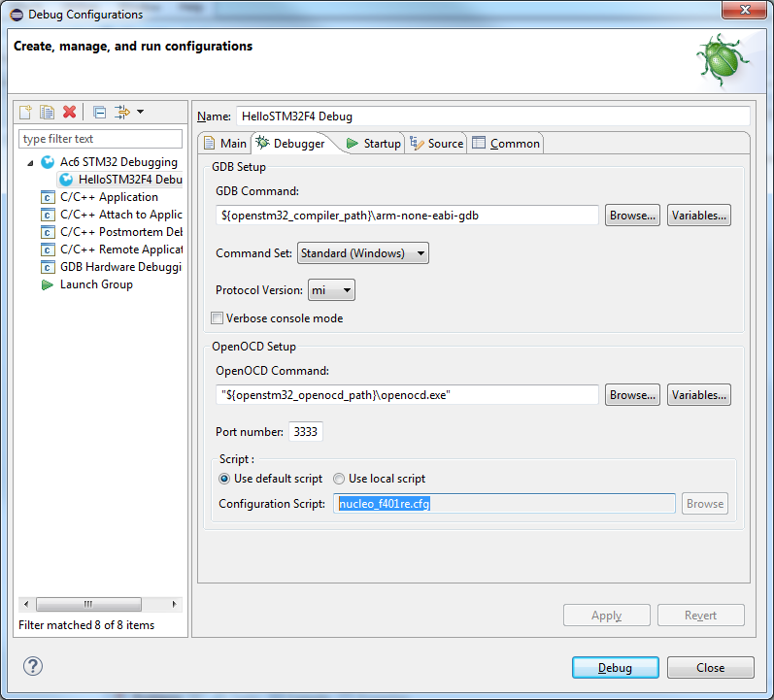Viewport: 774px width, 700px height.
Task: Open the help question mark icon
Action: (x=33, y=666)
